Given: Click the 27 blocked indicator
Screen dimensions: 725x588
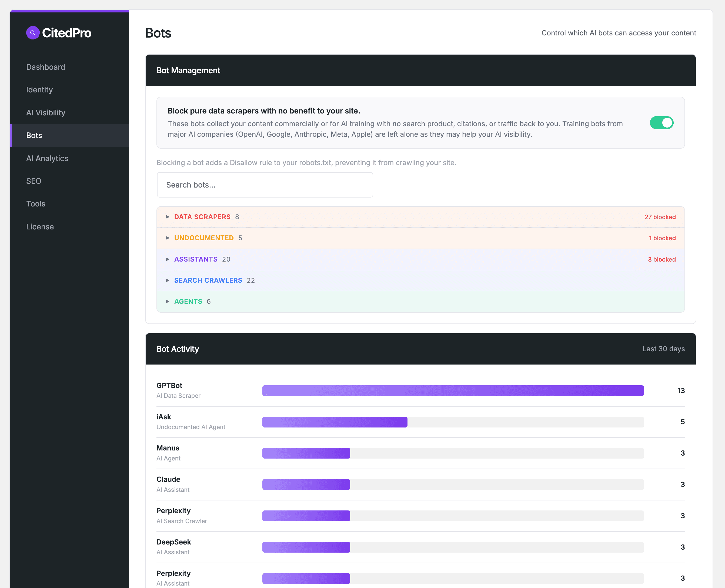Looking at the screenshot, I should (660, 217).
